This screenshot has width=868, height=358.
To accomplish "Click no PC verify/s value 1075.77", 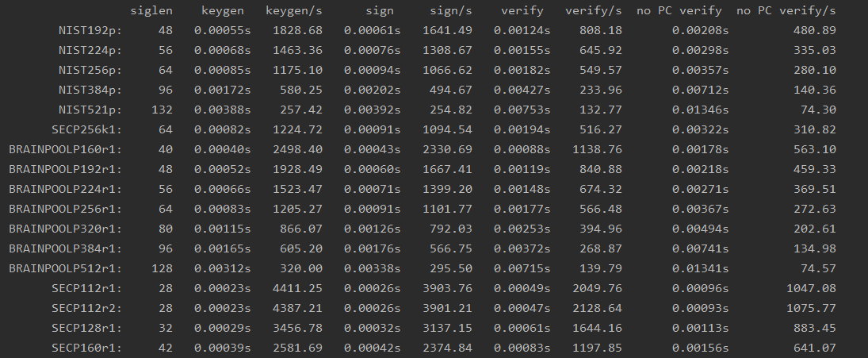I will [812, 308].
